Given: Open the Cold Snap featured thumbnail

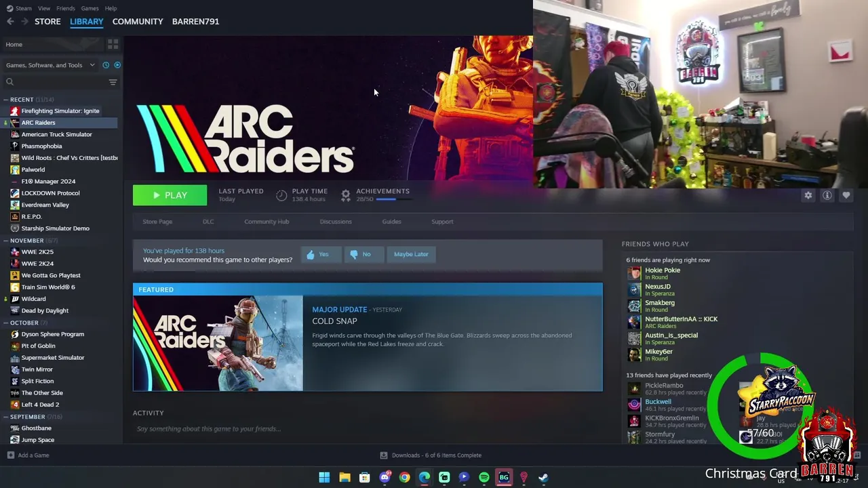Looking at the screenshot, I should tap(218, 343).
